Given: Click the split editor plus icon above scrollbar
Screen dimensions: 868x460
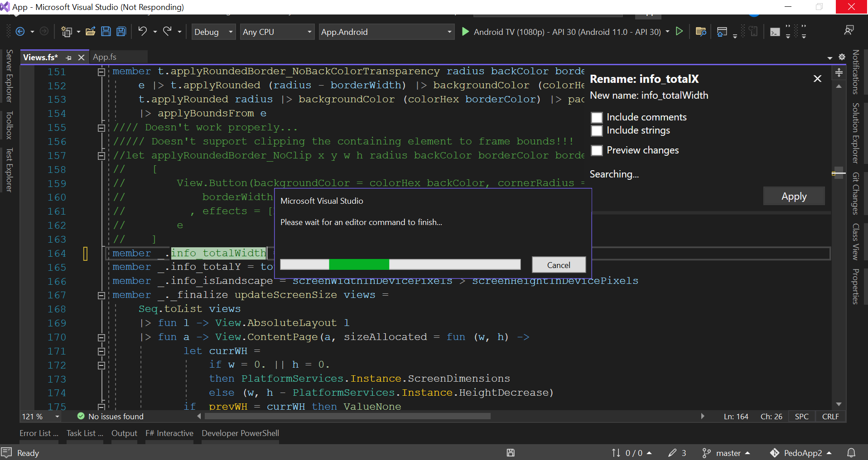Looking at the screenshot, I should (x=839, y=72).
